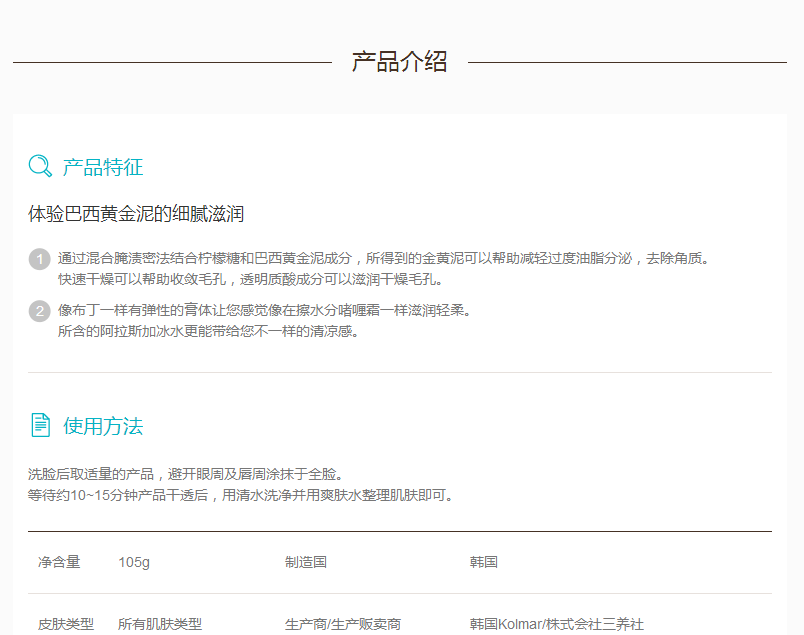Click the line starting with 所含的阿拉斯加冰水

(x=208, y=331)
